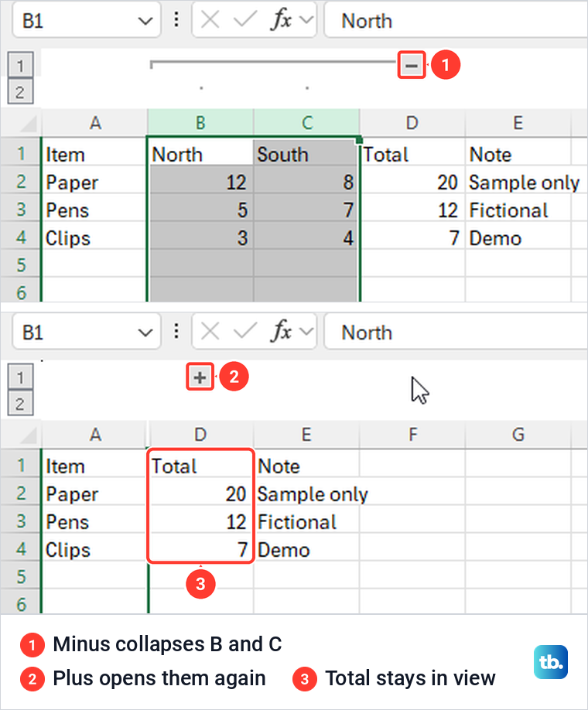This screenshot has height=710, width=588.
Task: Open the fx dropdown chevron in the lower formula bar
Action: [x=306, y=332]
